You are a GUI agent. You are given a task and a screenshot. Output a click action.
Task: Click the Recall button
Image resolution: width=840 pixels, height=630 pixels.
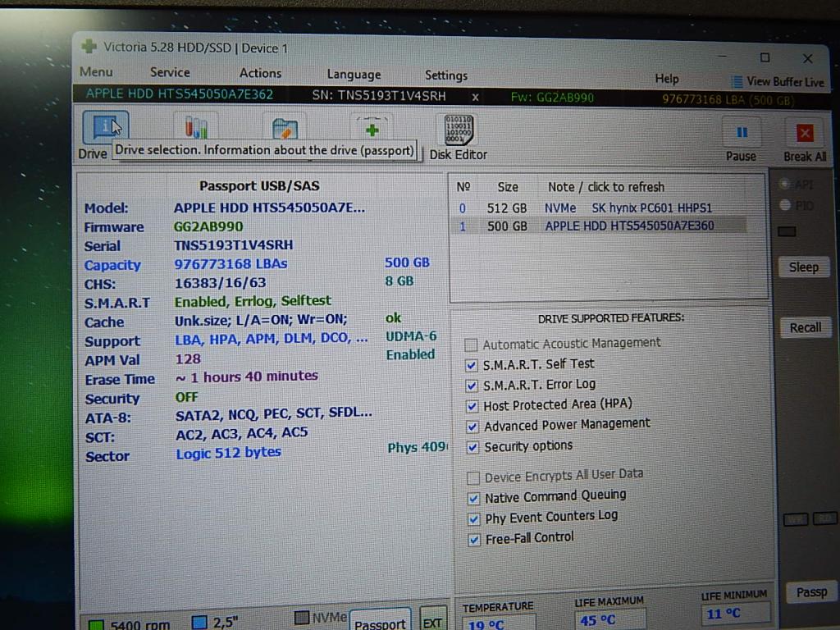(806, 327)
